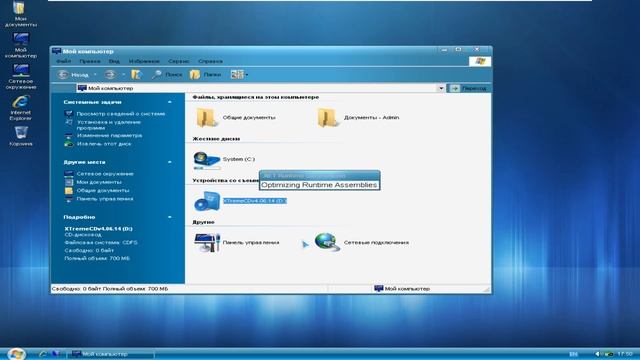The image size is (640, 360).
Task: Open the Избранное menu
Action: click(x=144, y=61)
